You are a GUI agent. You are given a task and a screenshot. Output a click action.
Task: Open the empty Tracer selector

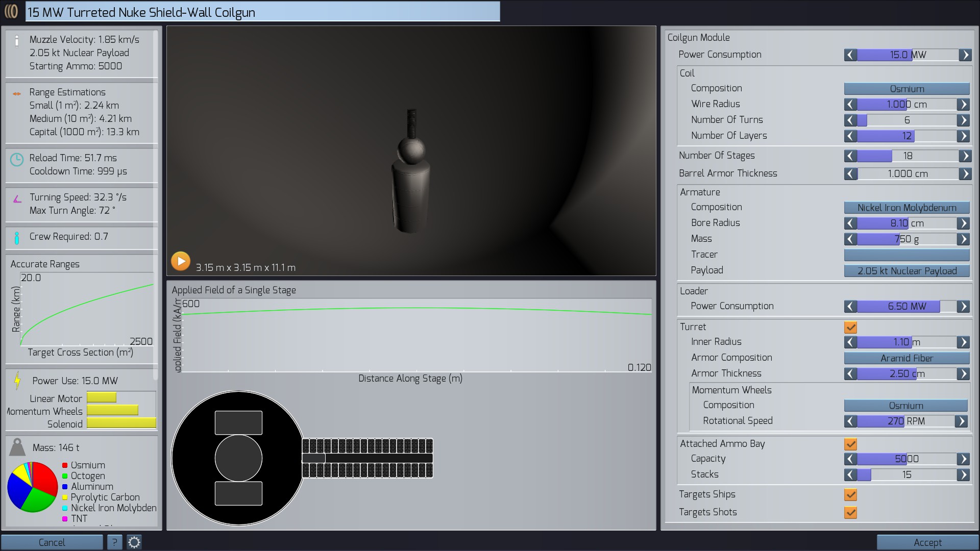click(906, 255)
